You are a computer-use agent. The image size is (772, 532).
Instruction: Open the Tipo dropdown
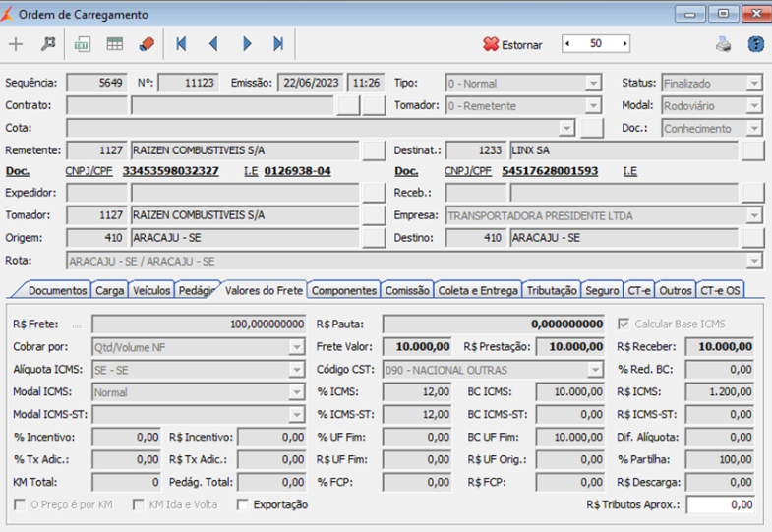592,84
